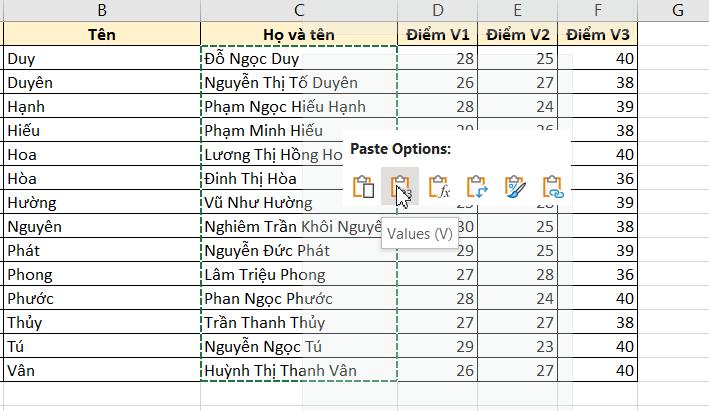
Task: Select column E header
Action: [x=517, y=11]
